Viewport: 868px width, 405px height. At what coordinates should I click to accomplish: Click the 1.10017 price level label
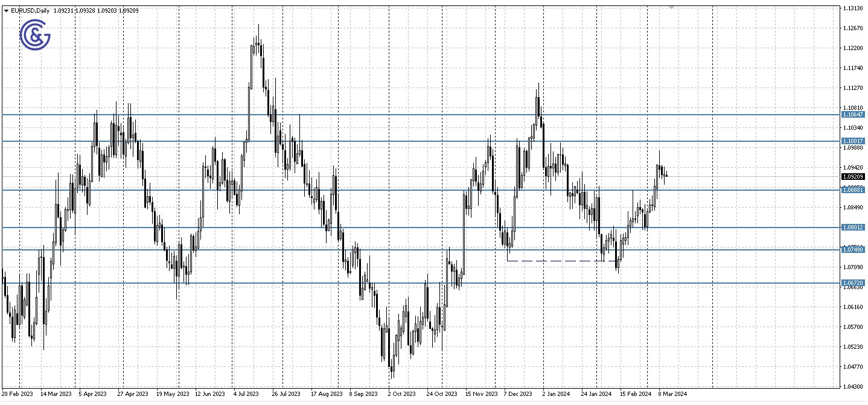(853, 141)
